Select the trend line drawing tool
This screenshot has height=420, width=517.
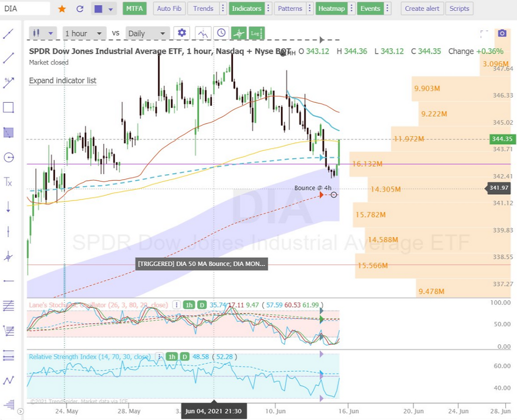click(8, 34)
